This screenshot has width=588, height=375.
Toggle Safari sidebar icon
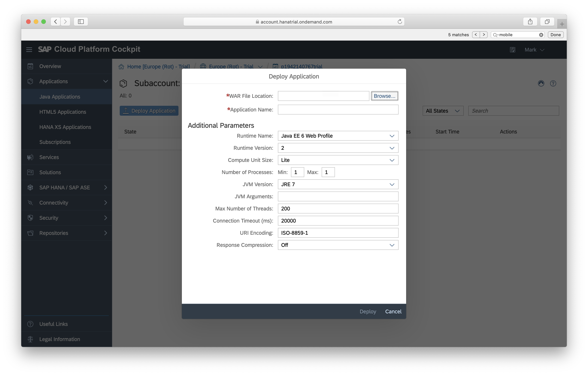81,22
